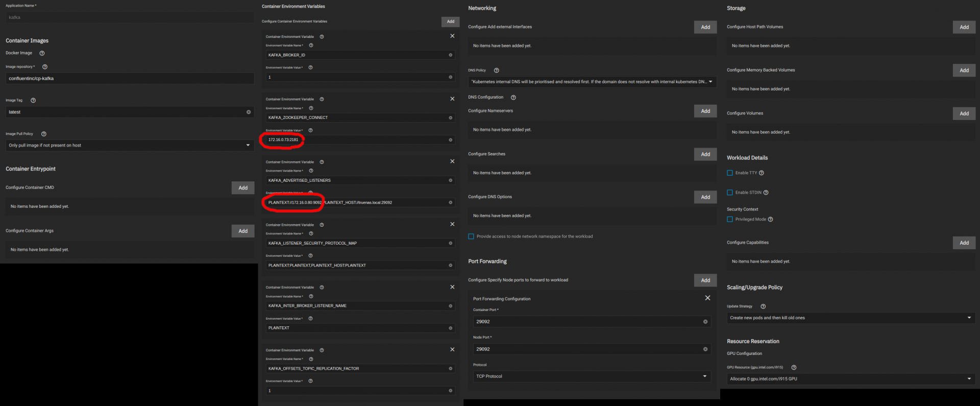Show help for Enable TTY
Image resolution: width=980 pixels, height=406 pixels.
(x=762, y=173)
